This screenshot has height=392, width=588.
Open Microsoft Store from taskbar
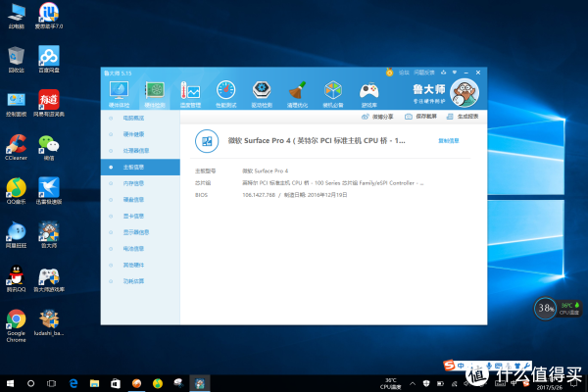[116, 383]
